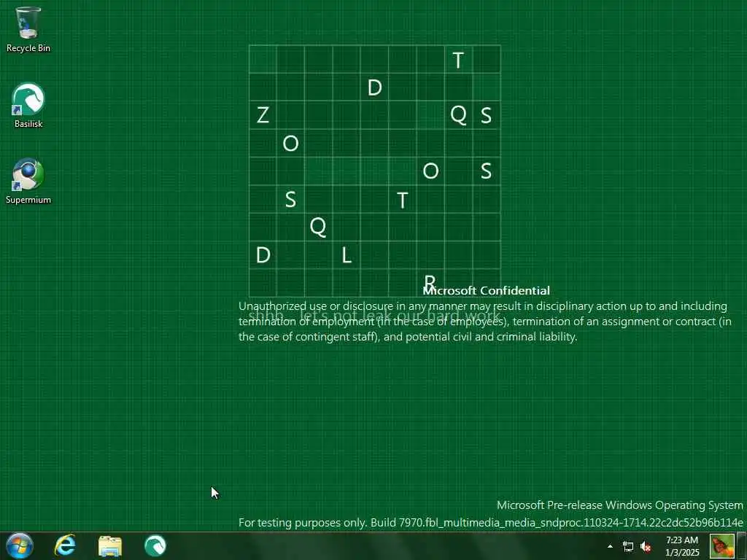Click the letter Z in the grid

pos(263,115)
